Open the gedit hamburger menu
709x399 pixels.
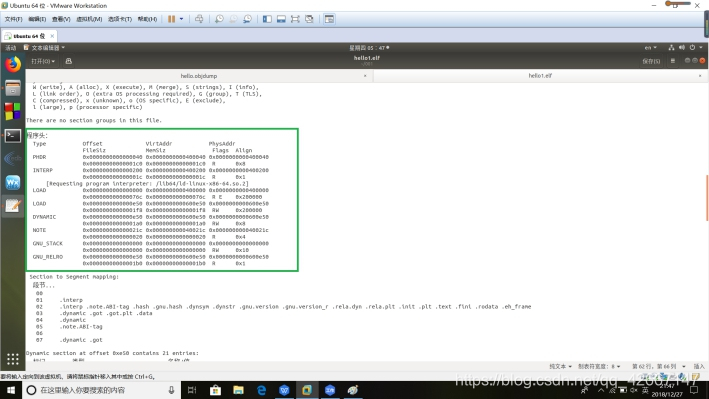click(673, 61)
